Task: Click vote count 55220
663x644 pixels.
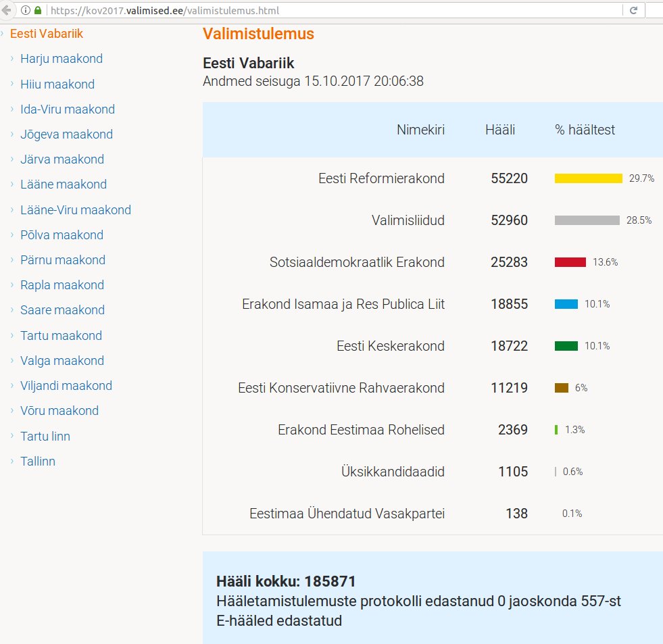Action: (509, 178)
